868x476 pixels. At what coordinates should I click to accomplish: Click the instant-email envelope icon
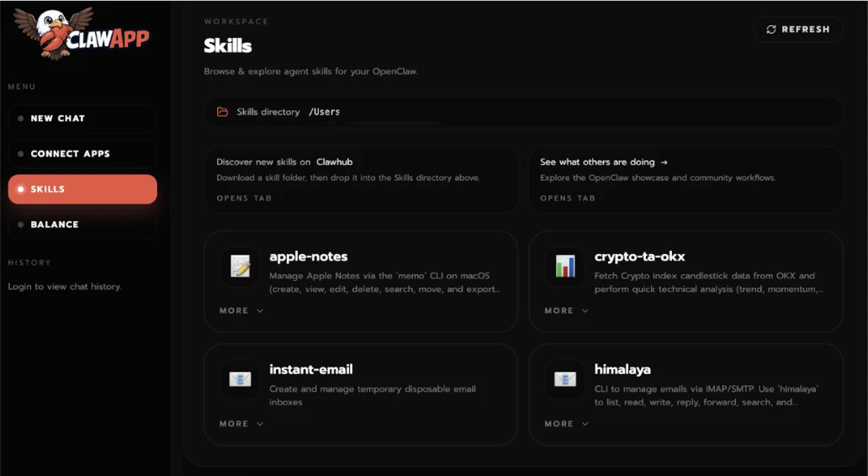click(241, 379)
